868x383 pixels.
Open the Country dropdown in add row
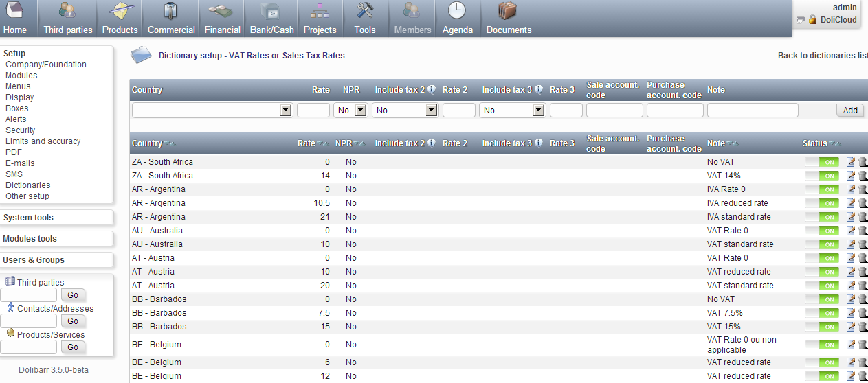tap(286, 111)
